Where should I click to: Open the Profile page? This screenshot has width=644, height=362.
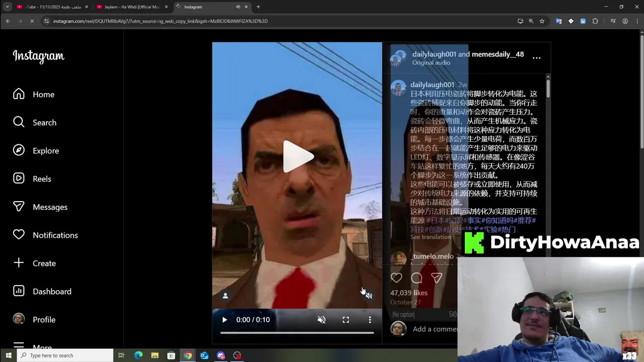pos(34,320)
